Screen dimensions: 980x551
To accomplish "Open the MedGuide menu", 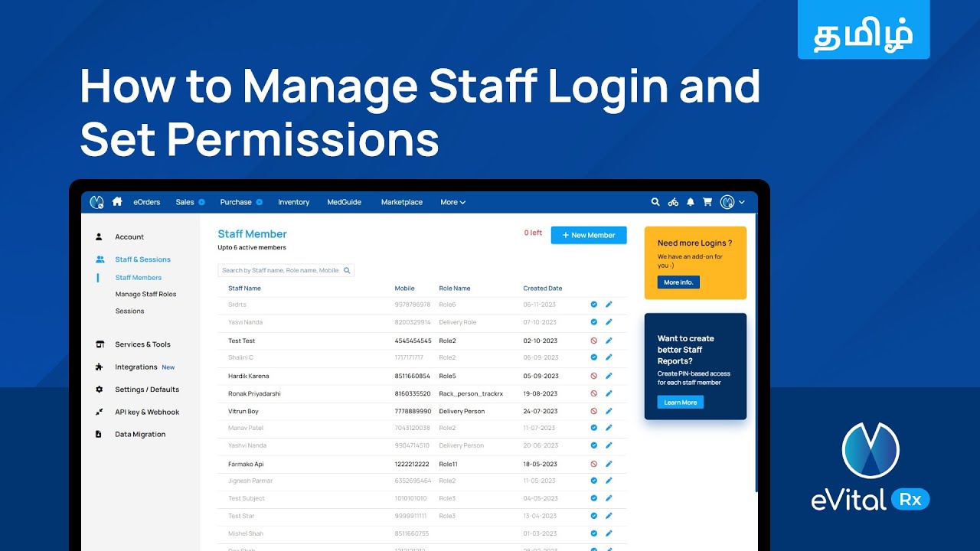I will (345, 202).
